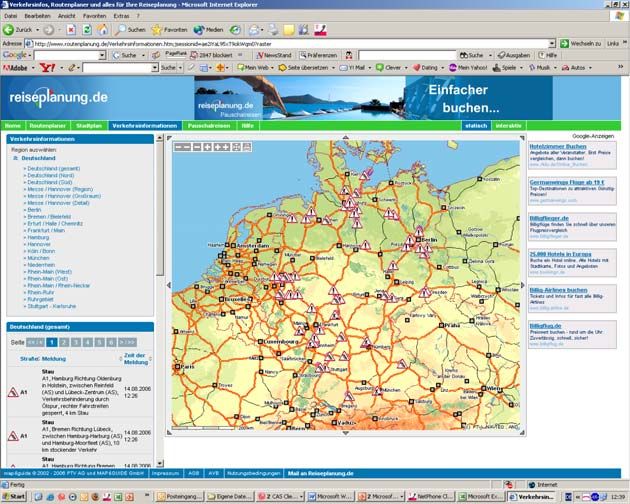
Task: Zoom in with single plus map button
Action: pos(207,147)
